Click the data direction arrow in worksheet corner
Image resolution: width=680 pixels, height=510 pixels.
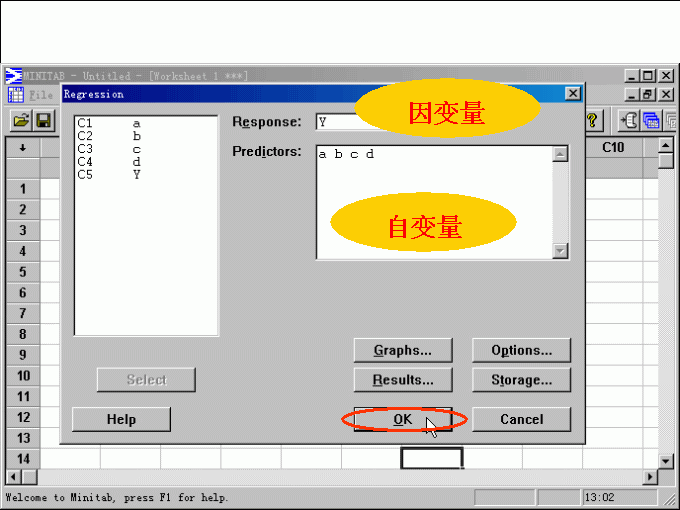point(22,148)
